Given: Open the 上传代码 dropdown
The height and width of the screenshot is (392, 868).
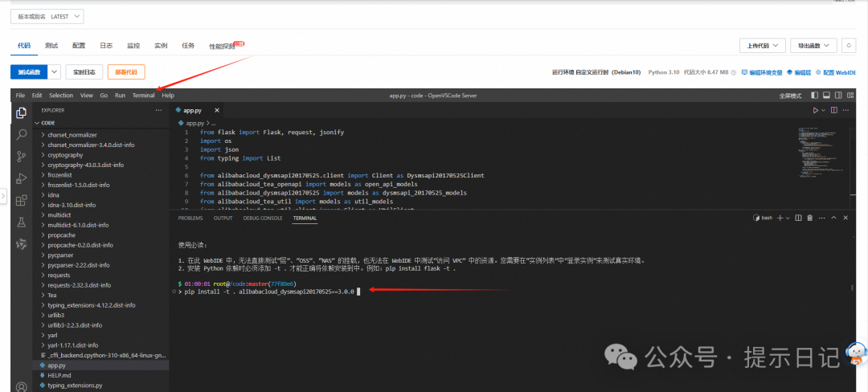Looking at the screenshot, I should coord(762,46).
